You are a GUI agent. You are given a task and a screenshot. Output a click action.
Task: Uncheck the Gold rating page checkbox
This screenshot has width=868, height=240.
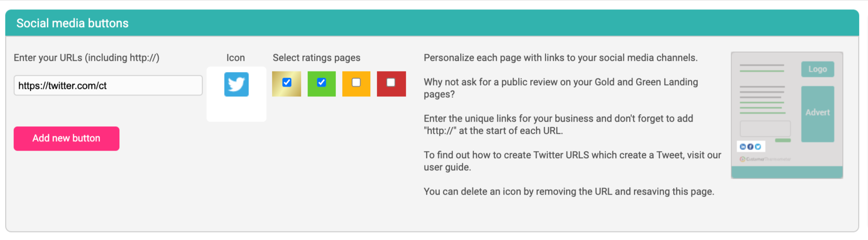287,82
